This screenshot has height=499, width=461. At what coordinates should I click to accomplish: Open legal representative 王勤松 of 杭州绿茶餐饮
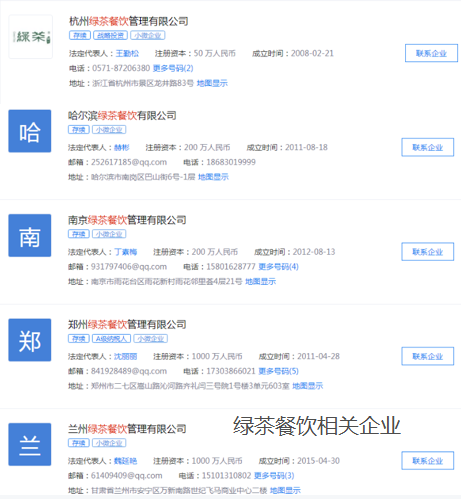[127, 53]
